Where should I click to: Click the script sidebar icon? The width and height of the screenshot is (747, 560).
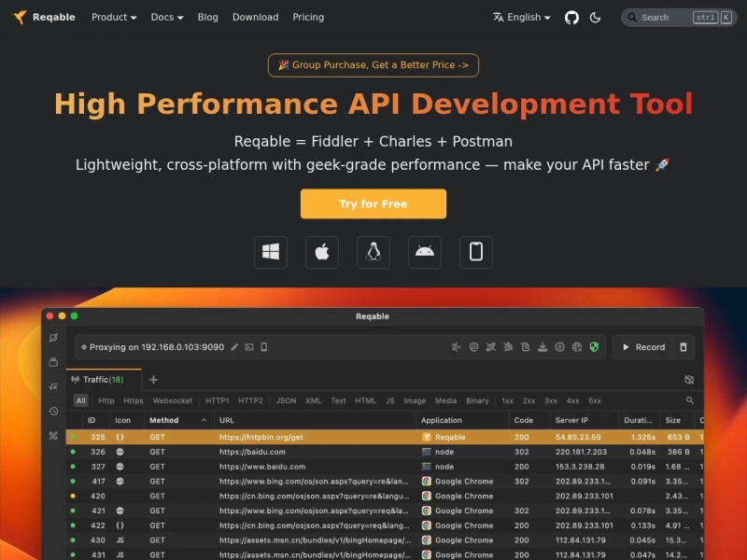53,386
